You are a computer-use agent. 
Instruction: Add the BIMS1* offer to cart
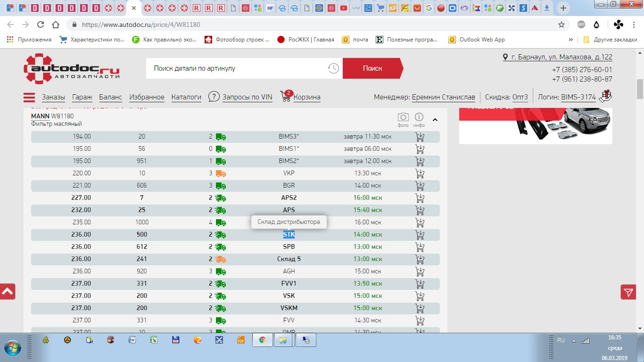[420, 149]
